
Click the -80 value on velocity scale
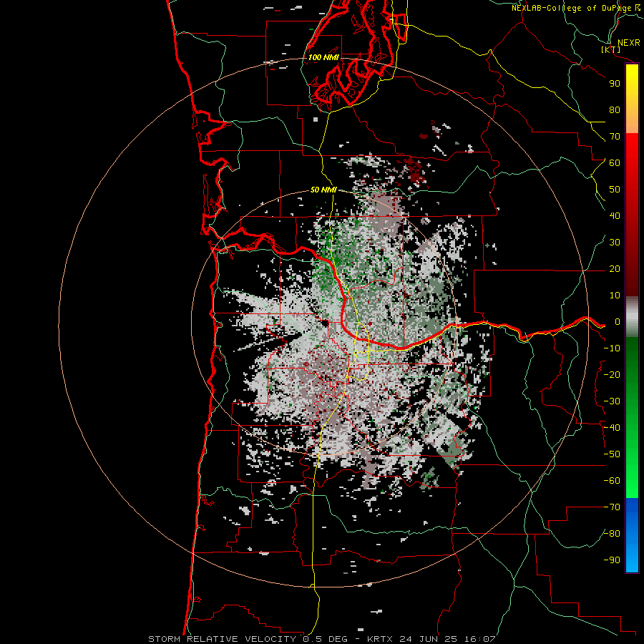(612, 534)
